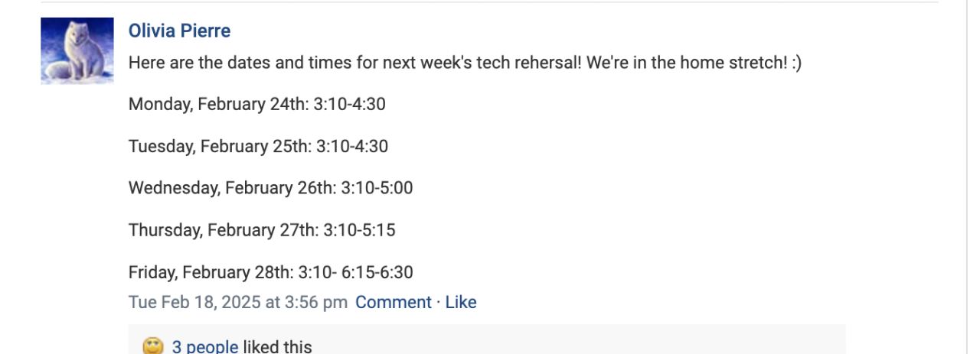Click the "liked this" text
980x354 pixels.
277,346
